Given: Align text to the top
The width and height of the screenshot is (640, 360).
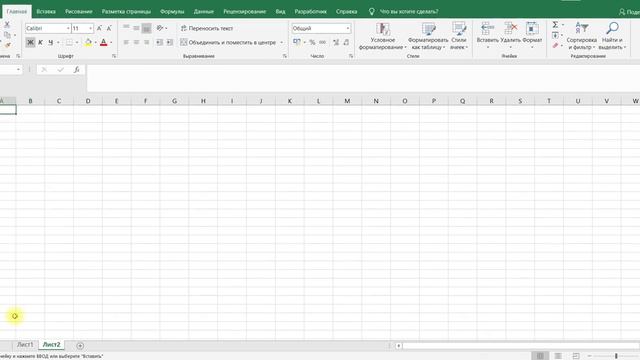Looking at the screenshot, I should click(126, 28).
